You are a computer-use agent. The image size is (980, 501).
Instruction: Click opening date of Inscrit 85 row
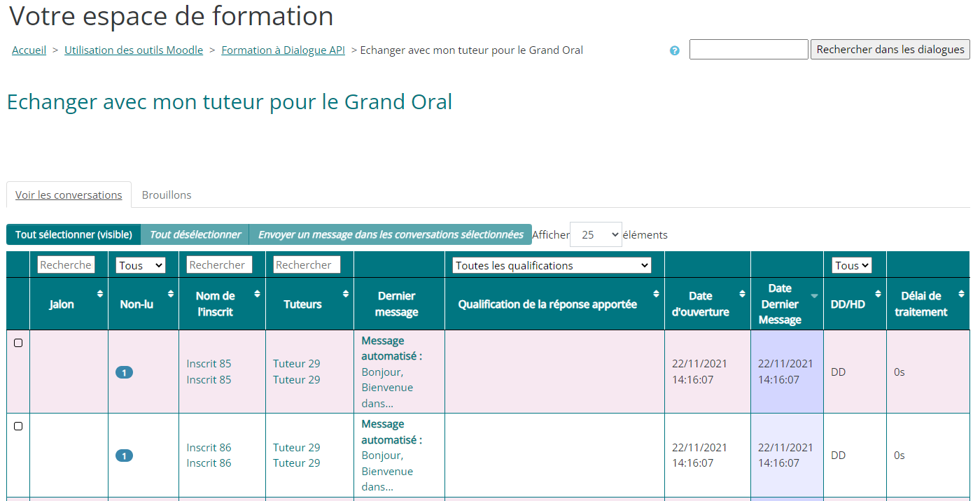(700, 372)
